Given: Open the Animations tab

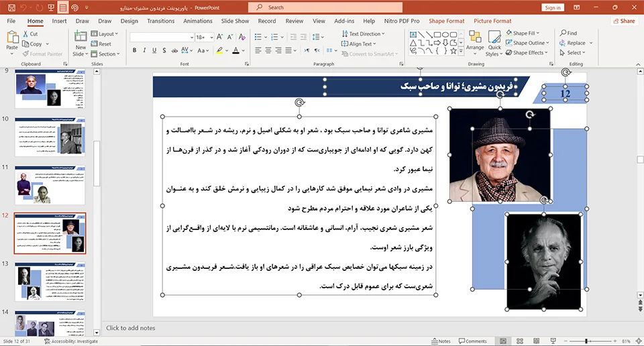Looking at the screenshot, I should pyautogui.click(x=197, y=21).
